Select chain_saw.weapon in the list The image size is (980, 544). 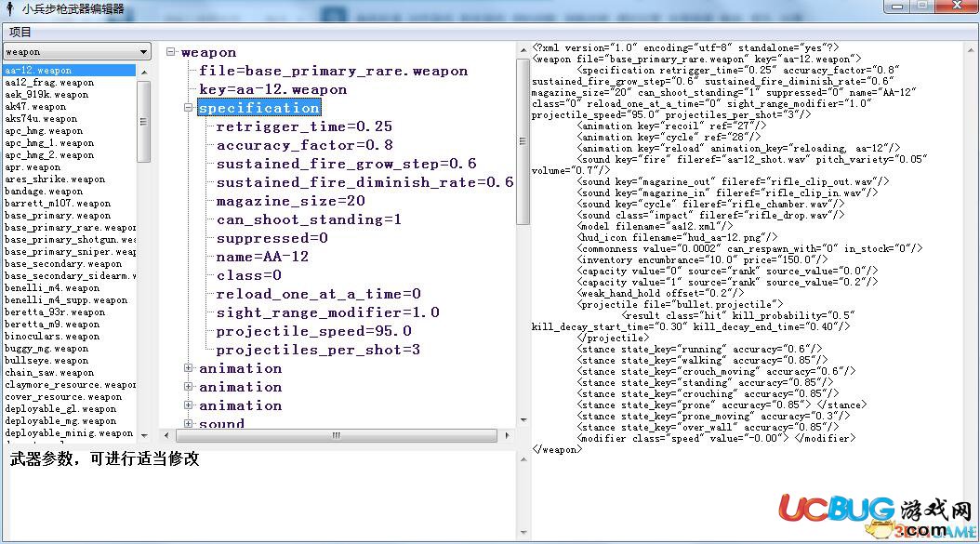point(49,373)
